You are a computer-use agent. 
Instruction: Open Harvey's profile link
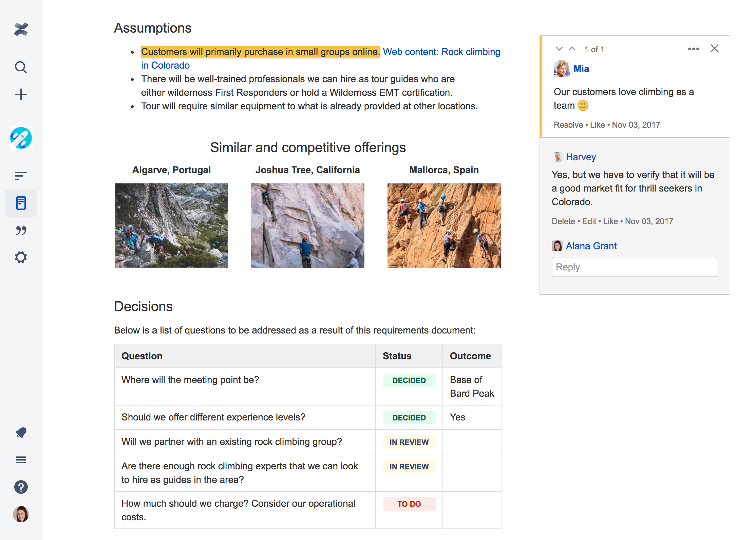click(x=581, y=157)
